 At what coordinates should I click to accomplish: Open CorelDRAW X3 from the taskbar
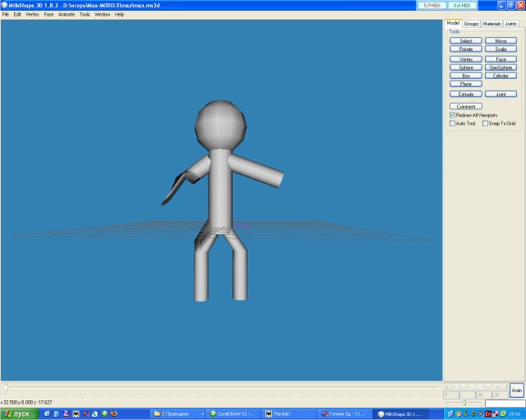(x=234, y=413)
